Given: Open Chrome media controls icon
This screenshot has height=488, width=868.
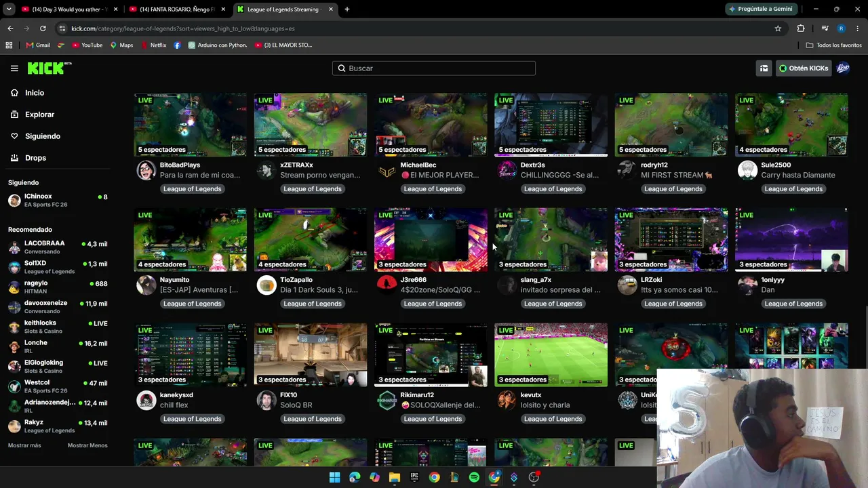Looking at the screenshot, I should (825, 28).
